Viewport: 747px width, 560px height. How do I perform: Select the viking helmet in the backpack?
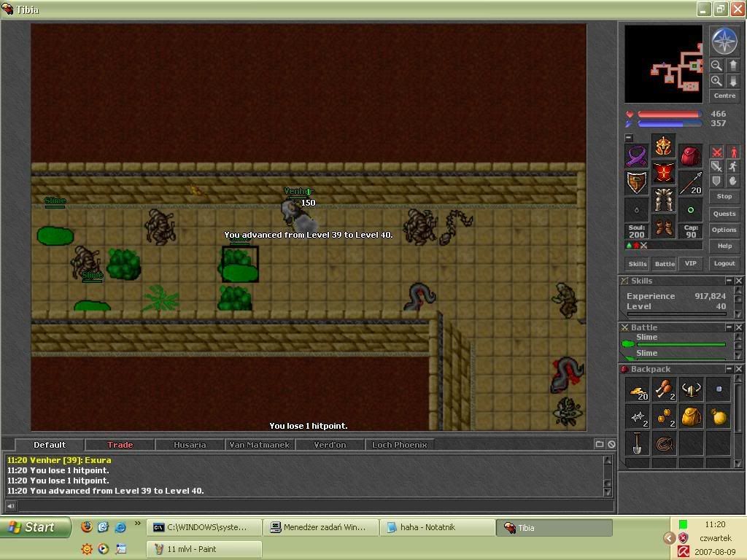coord(692,390)
